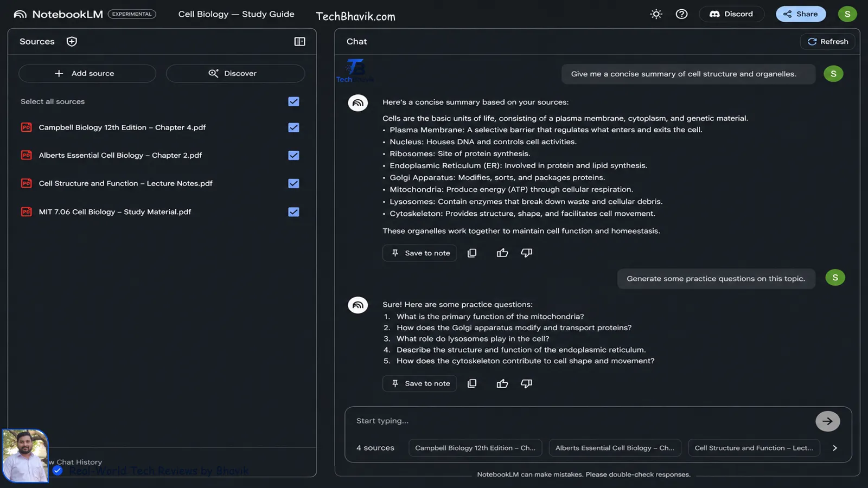Toggle the Select all sources checkbox
Screen dimensions: 868x488
point(293,101)
